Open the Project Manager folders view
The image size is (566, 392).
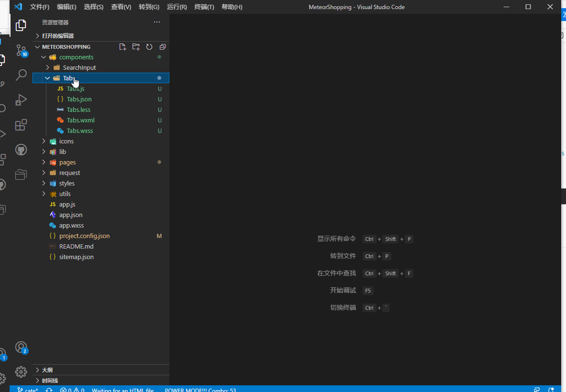tap(21, 174)
